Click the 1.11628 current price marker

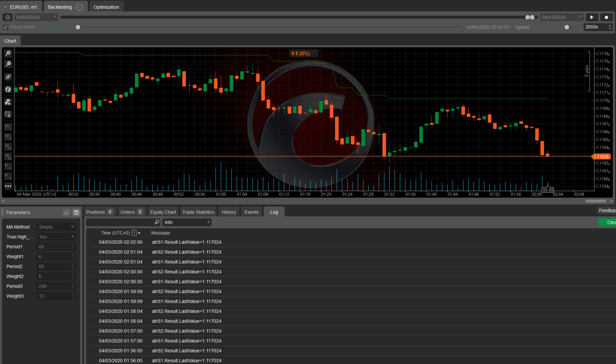pos(601,157)
